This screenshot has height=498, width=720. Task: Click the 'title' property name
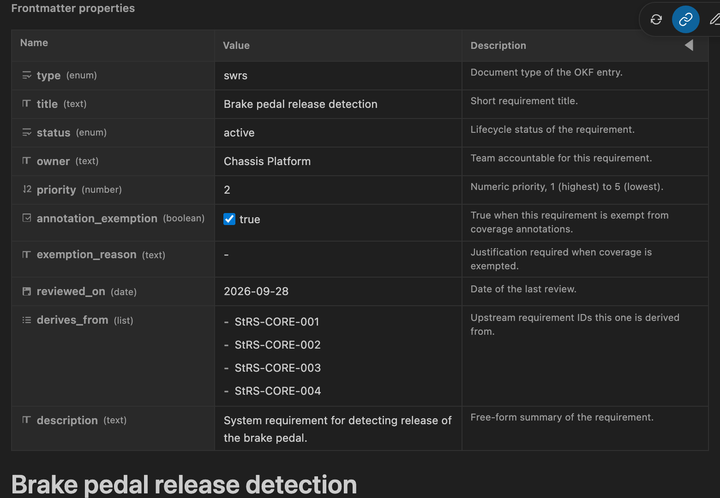pyautogui.click(x=47, y=104)
